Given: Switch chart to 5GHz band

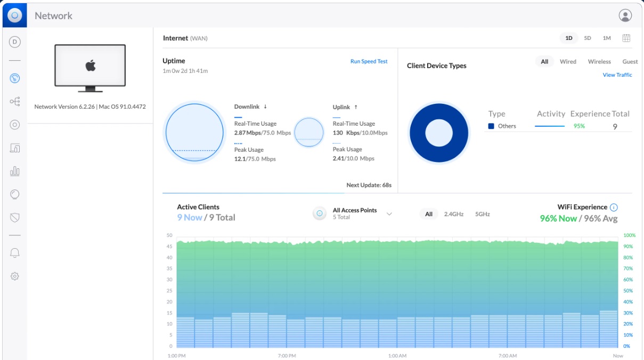Looking at the screenshot, I should click(x=482, y=214).
